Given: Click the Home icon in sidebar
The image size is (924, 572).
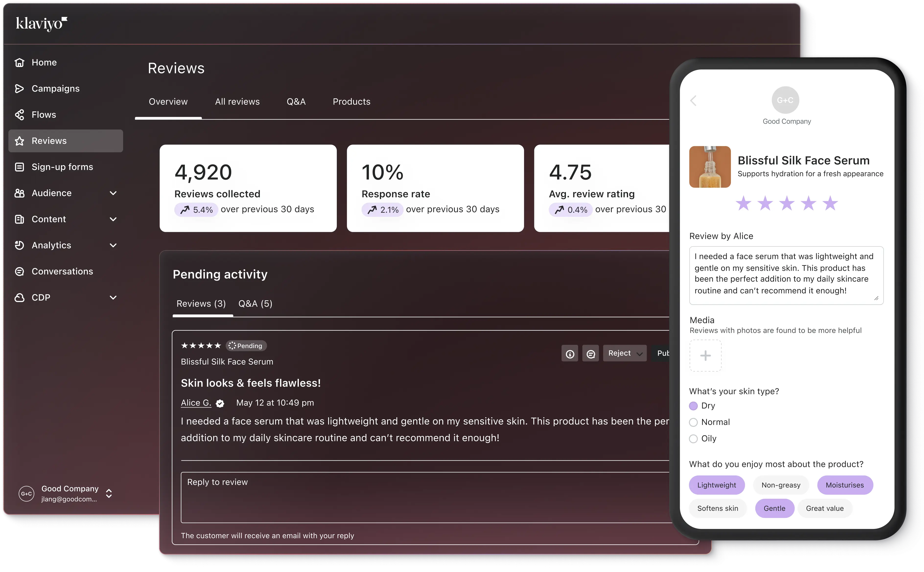Looking at the screenshot, I should pyautogui.click(x=19, y=62).
